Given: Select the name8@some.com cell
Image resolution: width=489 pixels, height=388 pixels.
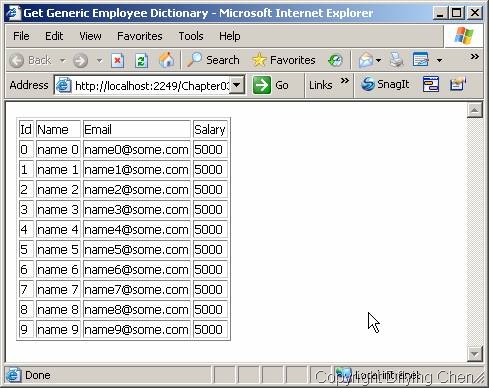Looking at the screenshot, I should click(137, 309).
